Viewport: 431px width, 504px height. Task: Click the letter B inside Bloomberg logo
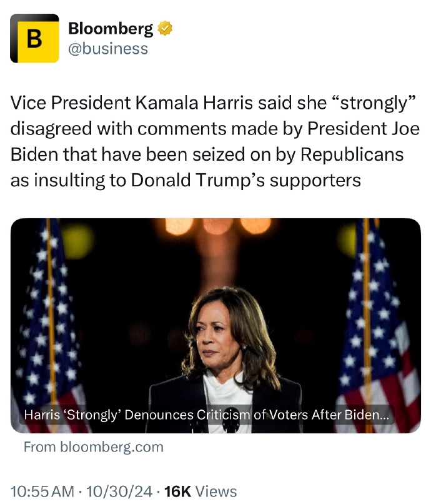click(35, 39)
